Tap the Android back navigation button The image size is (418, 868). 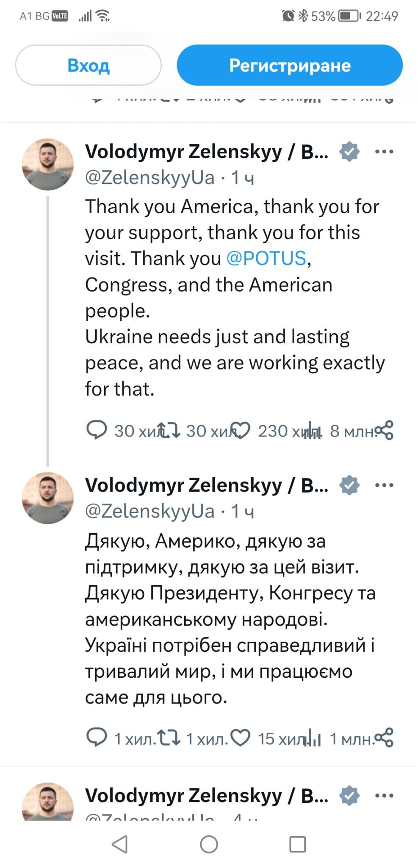point(120,844)
